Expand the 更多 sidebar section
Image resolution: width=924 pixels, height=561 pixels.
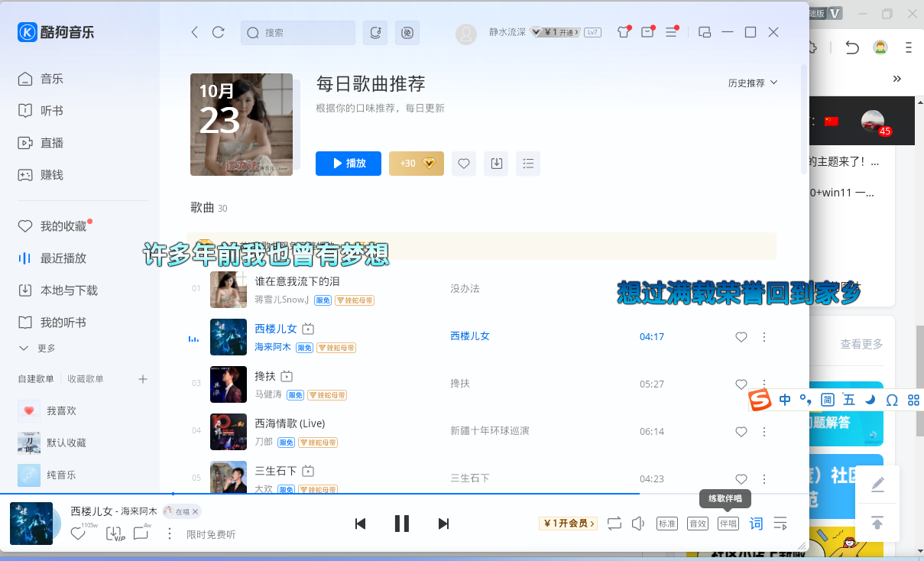(38, 349)
